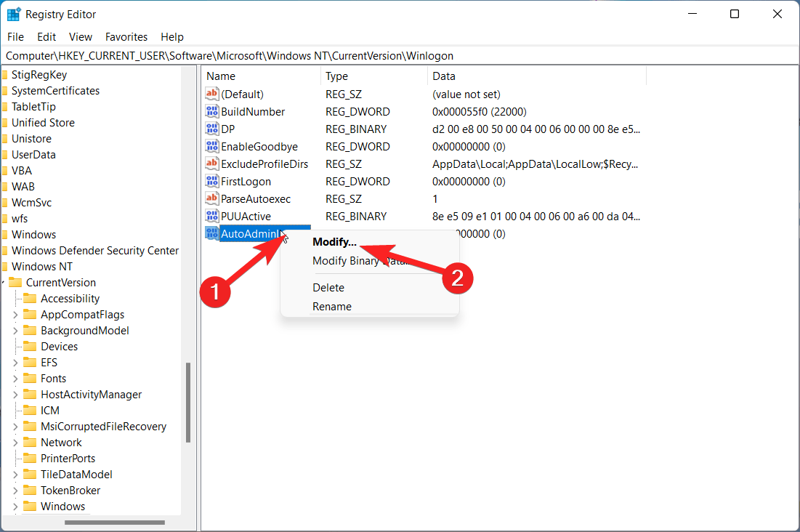This screenshot has height=532, width=800.
Task: Click the REG_DWORD icon beside EnableGoodbye
Action: click(211, 146)
